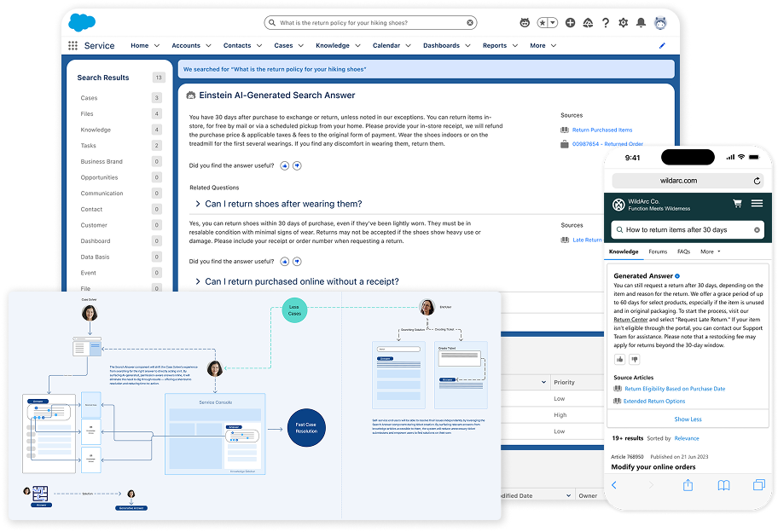Click the notifications bell icon

(x=641, y=23)
